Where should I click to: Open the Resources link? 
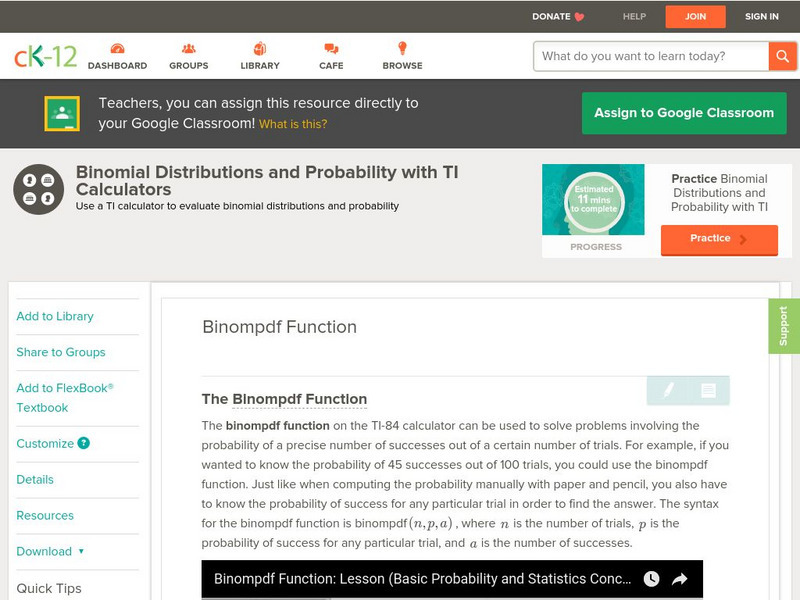point(45,515)
